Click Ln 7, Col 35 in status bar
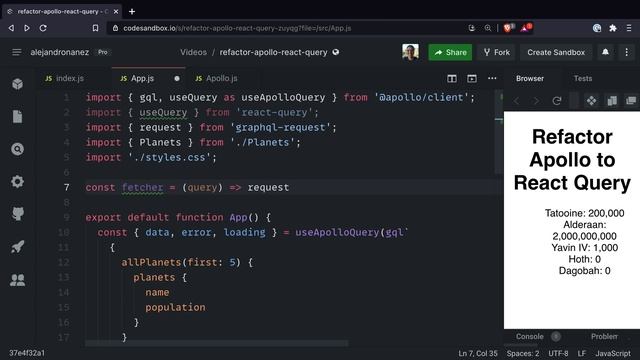This screenshot has width=640, height=360. (478, 353)
